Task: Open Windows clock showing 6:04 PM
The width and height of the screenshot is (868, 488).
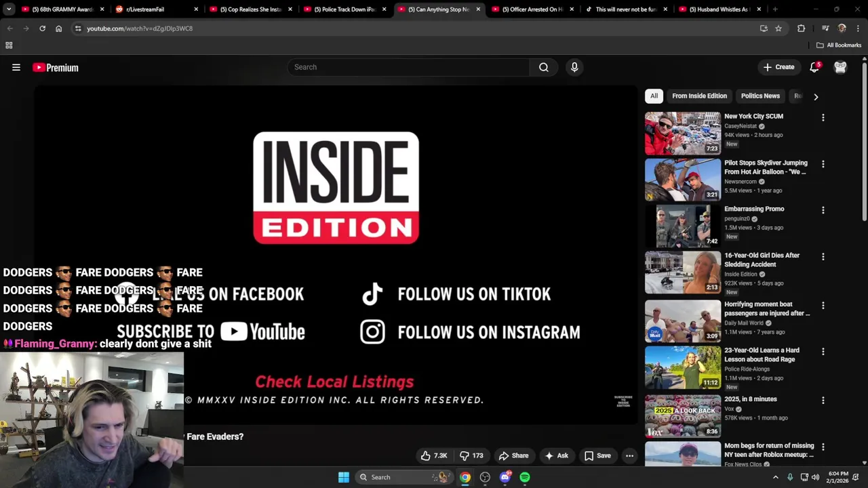Action: [x=838, y=477]
